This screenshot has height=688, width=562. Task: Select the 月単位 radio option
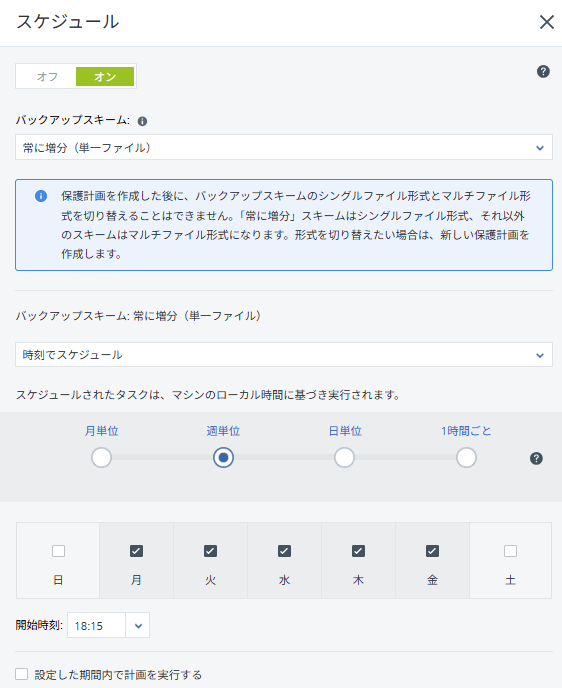(x=101, y=458)
